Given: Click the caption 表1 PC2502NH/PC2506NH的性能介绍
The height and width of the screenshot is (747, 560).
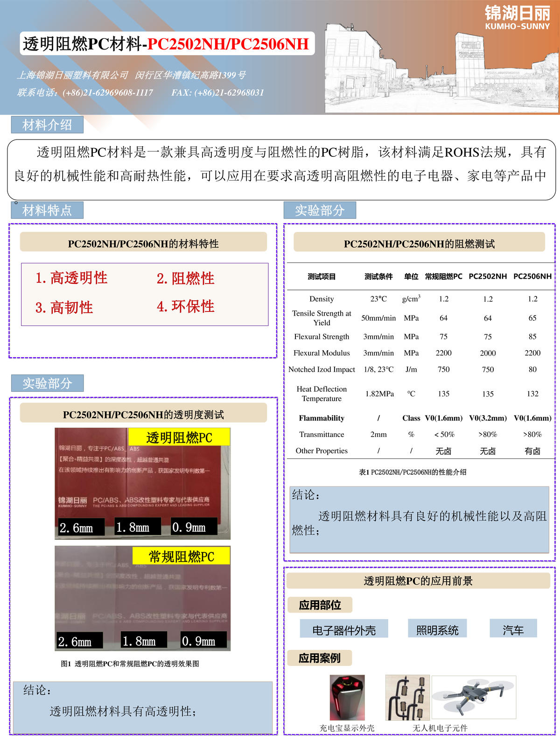Looking at the screenshot, I should point(413,472).
